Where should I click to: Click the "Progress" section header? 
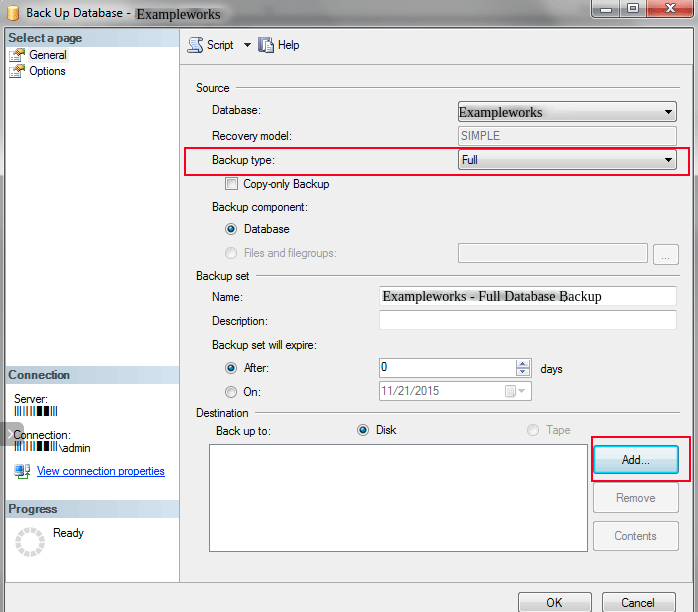[x=33, y=509]
